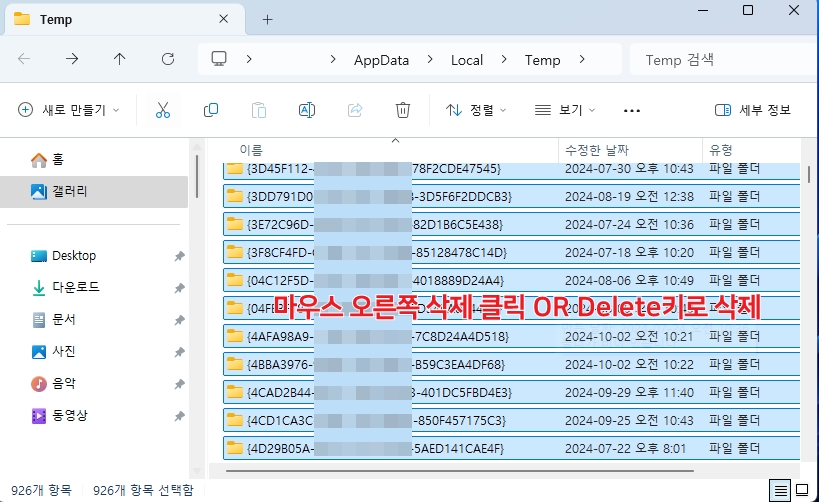
Task: Click AppData in the address bar
Action: (x=381, y=60)
